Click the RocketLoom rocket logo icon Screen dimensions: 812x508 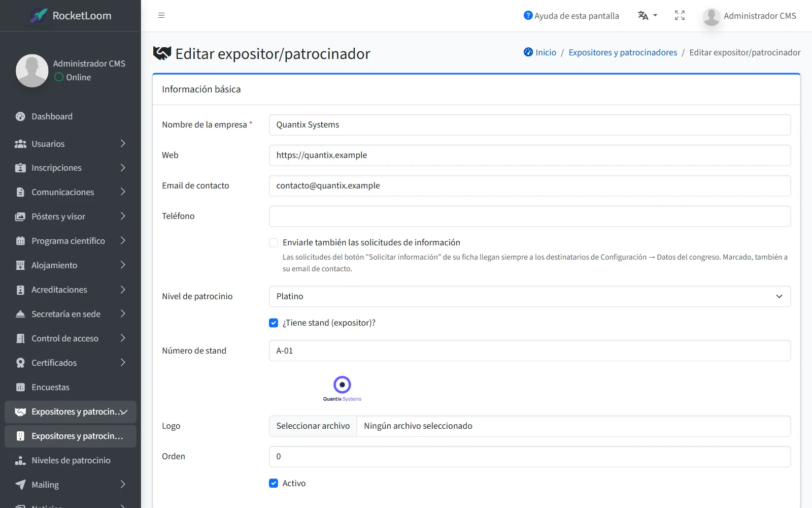[x=39, y=16]
